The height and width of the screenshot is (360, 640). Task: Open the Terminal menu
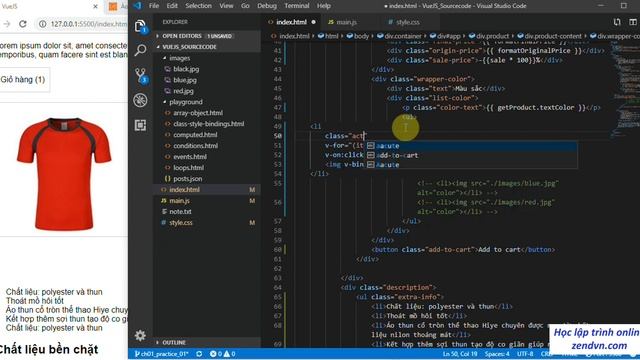297,6
